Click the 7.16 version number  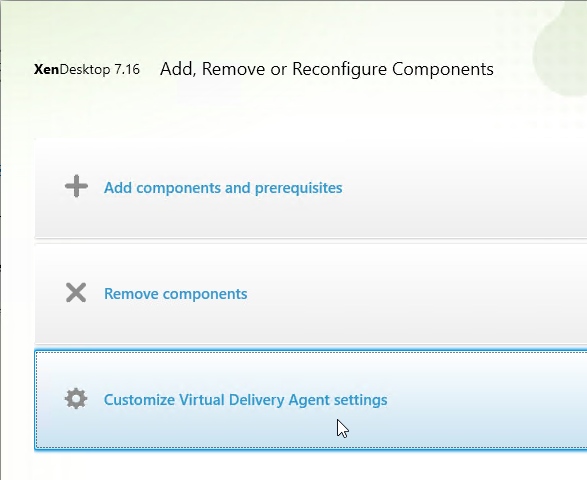click(x=127, y=69)
